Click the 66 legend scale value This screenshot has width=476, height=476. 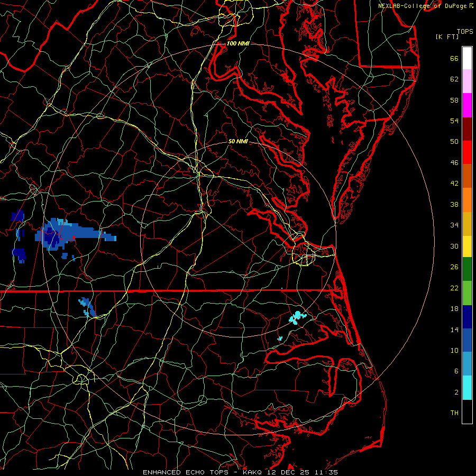tap(454, 59)
